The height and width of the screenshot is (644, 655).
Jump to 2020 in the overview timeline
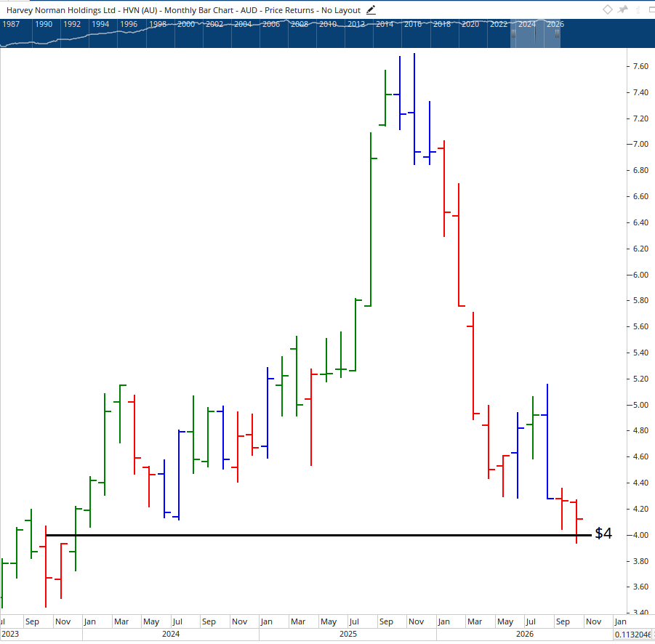(470, 24)
